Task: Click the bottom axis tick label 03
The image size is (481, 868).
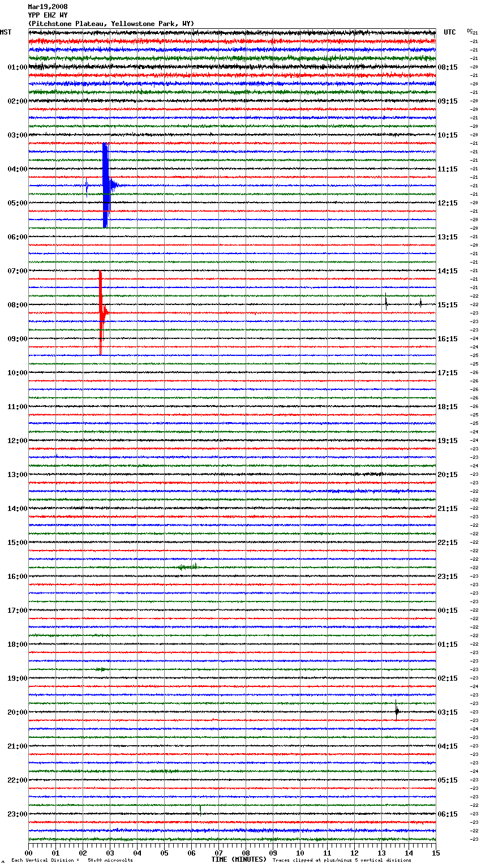Action: coord(110,853)
